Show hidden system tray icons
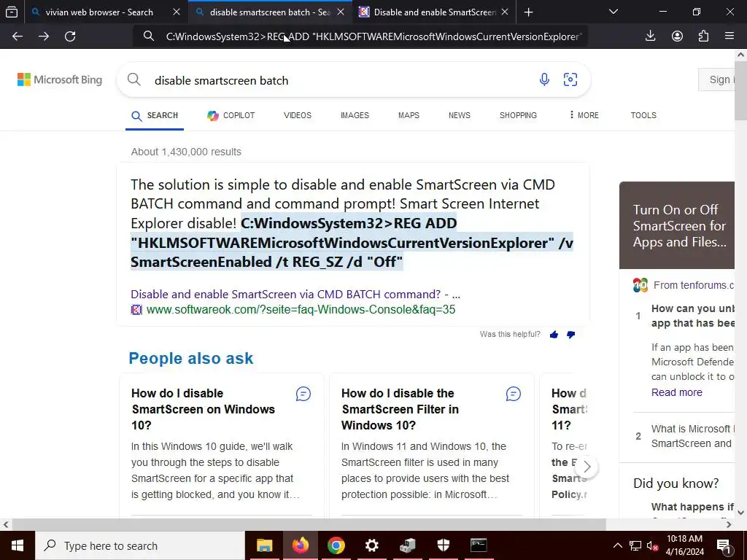The height and width of the screenshot is (560, 747). click(617, 545)
